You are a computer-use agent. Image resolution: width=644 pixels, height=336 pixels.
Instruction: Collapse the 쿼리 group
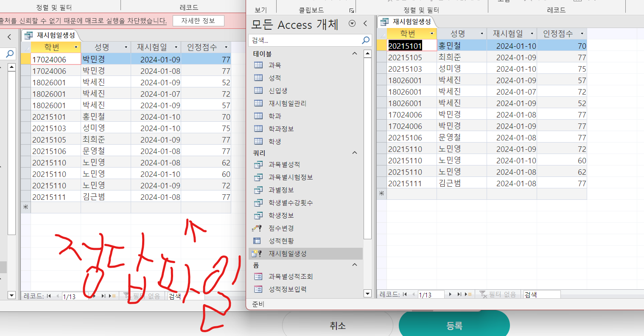[355, 153]
